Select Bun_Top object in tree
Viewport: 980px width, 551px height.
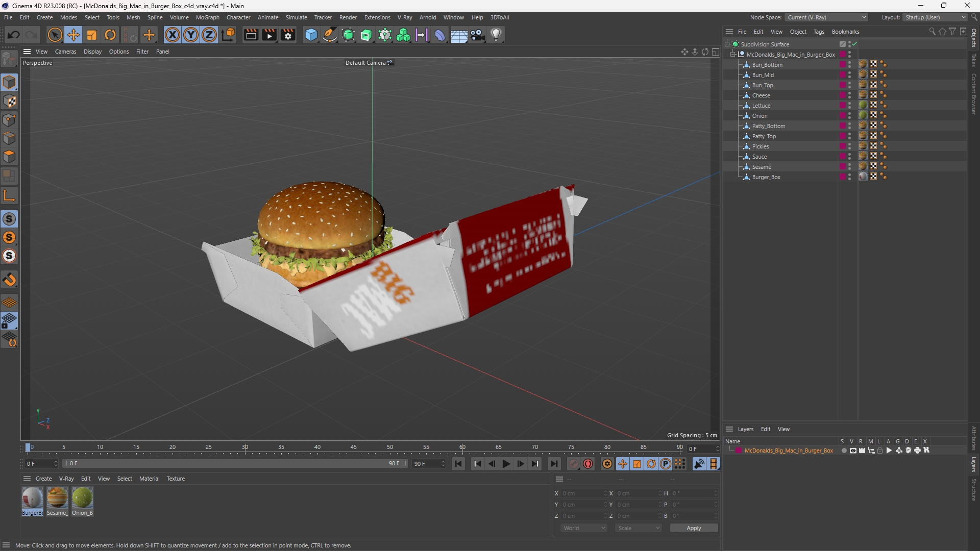[x=763, y=85]
